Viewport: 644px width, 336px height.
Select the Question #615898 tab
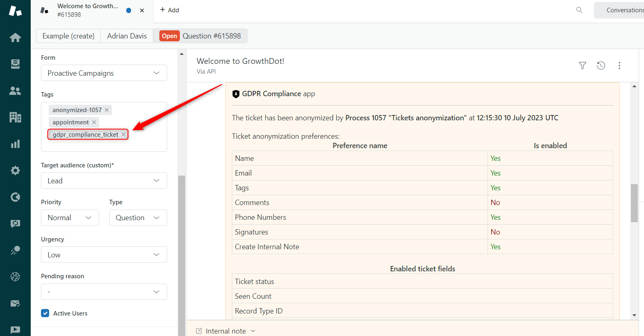[200, 36]
